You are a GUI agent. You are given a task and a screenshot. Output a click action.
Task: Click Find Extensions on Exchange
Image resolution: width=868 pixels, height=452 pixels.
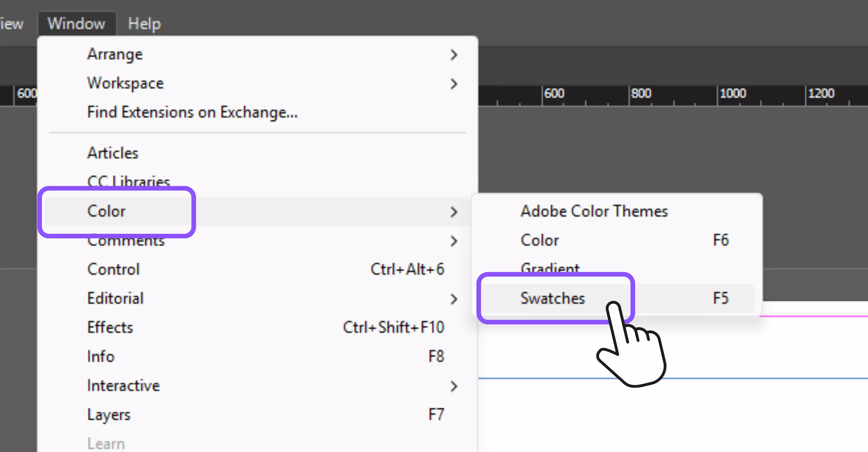(x=192, y=112)
